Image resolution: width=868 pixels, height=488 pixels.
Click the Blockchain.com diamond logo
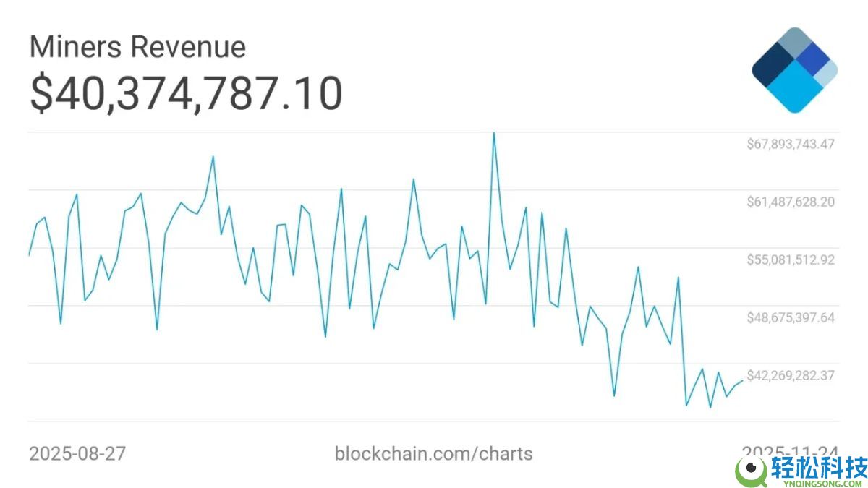pos(794,70)
